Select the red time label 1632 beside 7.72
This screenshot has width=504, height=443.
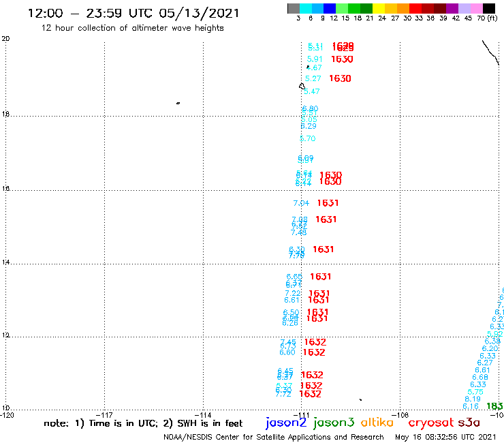[310, 394]
